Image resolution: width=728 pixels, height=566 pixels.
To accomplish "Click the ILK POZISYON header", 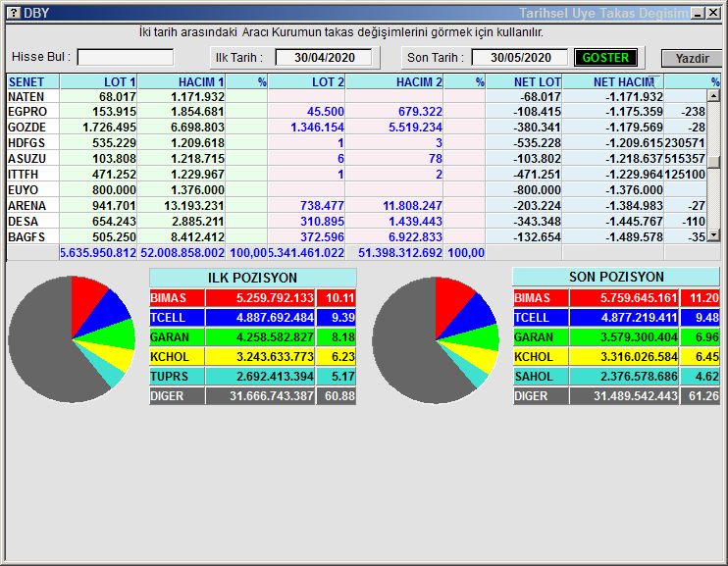I will tap(252, 278).
